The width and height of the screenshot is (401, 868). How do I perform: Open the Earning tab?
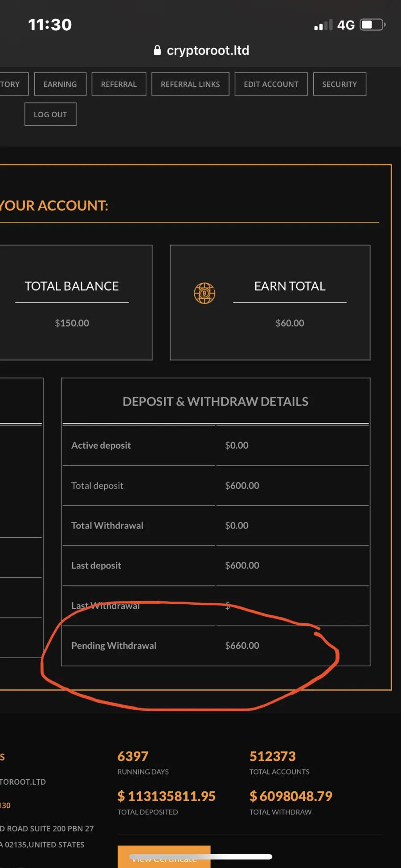point(60,84)
